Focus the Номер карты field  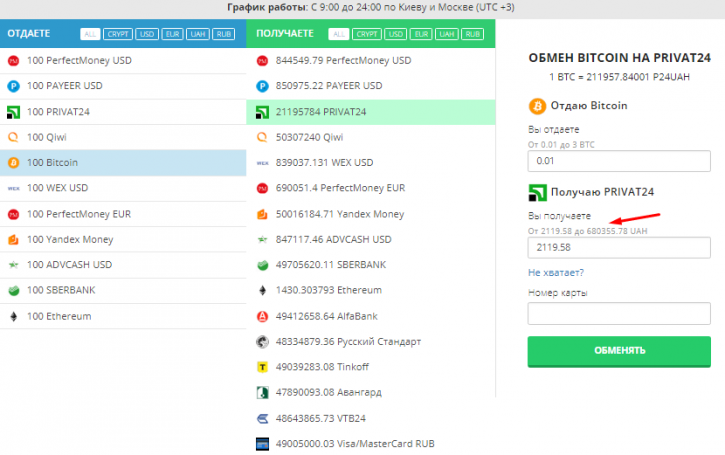point(619,314)
